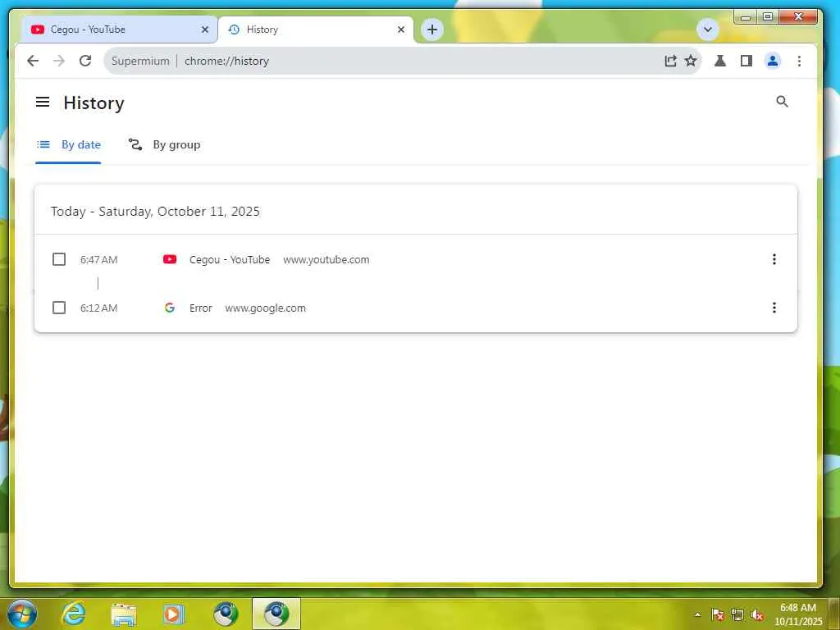Click the pinned Supermium taskbar icon
Screen dimensions: 840x630
(226, 614)
